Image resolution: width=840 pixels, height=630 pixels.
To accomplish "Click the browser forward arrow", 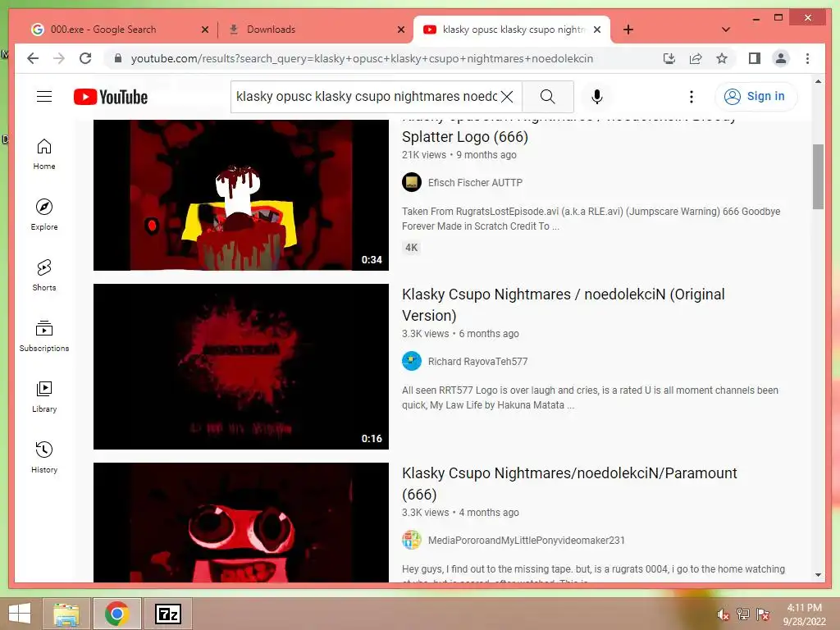I will point(59,58).
